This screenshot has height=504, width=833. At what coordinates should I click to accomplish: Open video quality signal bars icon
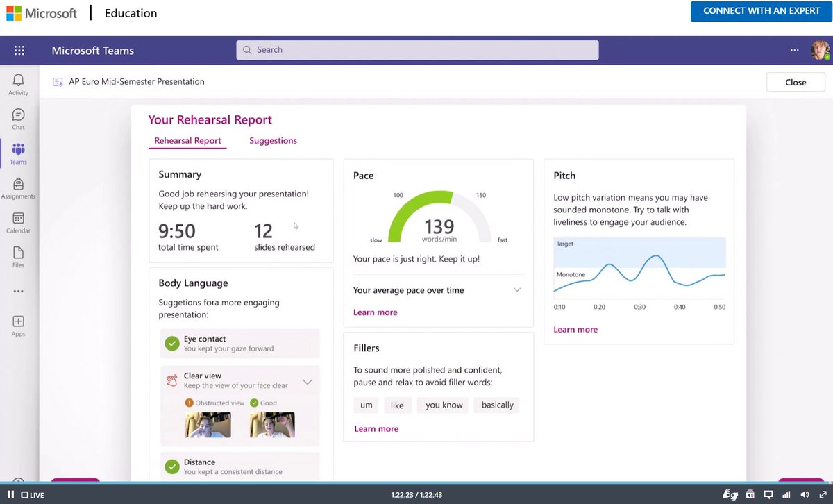click(786, 495)
